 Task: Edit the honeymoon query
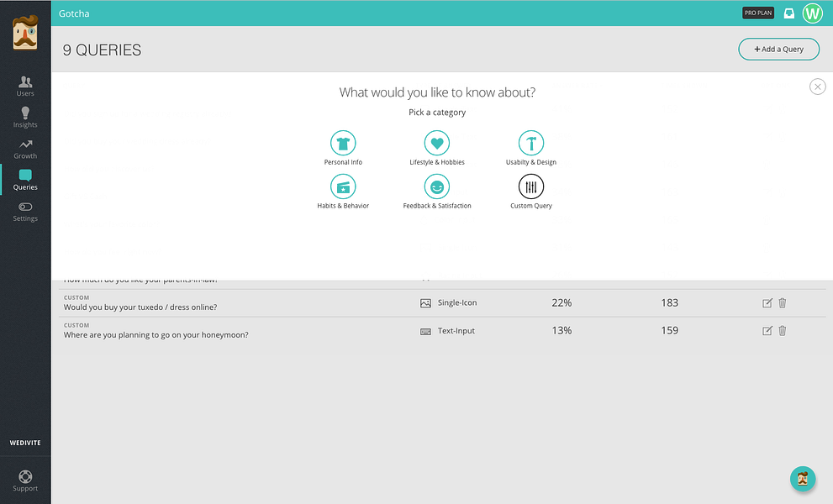coord(767,331)
